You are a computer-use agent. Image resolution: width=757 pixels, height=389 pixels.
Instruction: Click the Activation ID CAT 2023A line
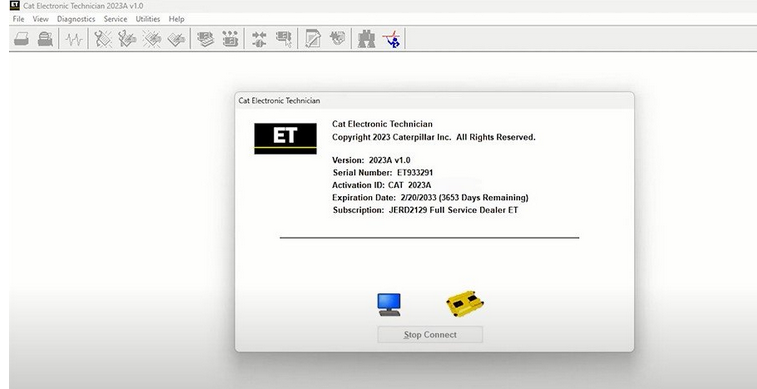(x=381, y=185)
